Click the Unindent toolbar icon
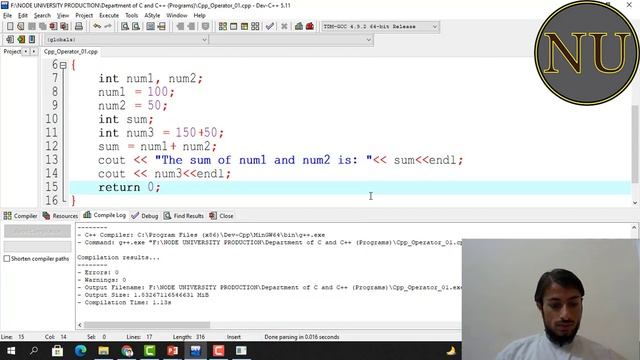The image size is (640, 360). pos(191,27)
